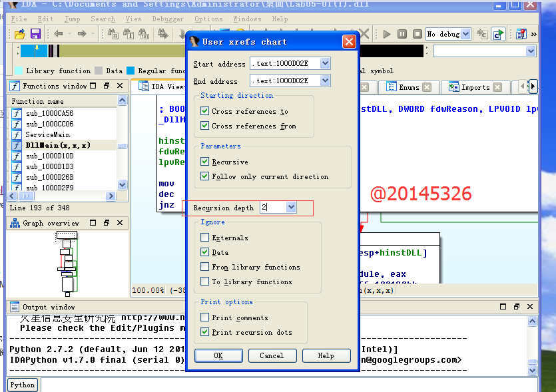Click the Cancel button
Image resolution: width=556 pixels, height=392 pixels.
click(272, 355)
